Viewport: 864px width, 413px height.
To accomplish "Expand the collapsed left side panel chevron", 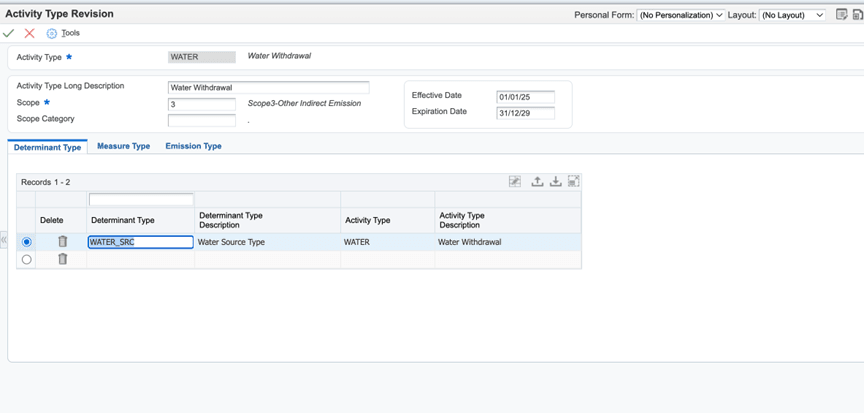I will pos(3,240).
